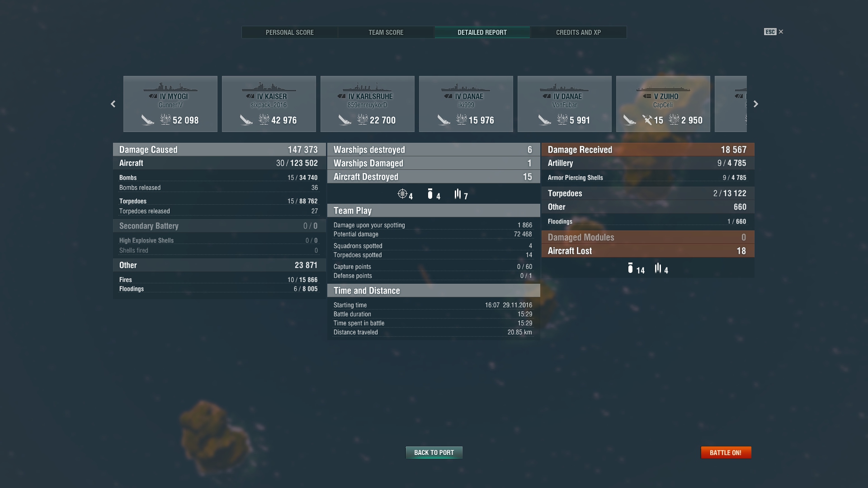Viewport: 868px width, 488px height.
Task: Click the Back to Port button
Action: pos(434,452)
